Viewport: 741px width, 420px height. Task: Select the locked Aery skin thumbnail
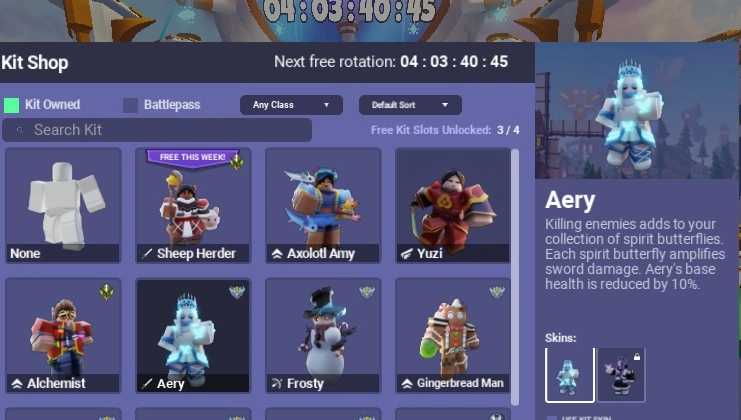point(621,375)
